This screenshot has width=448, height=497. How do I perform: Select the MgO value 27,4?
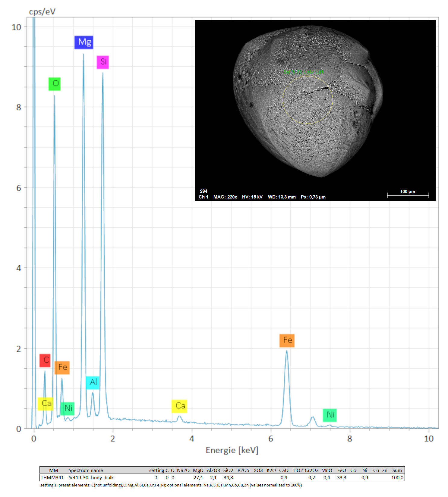(198, 477)
